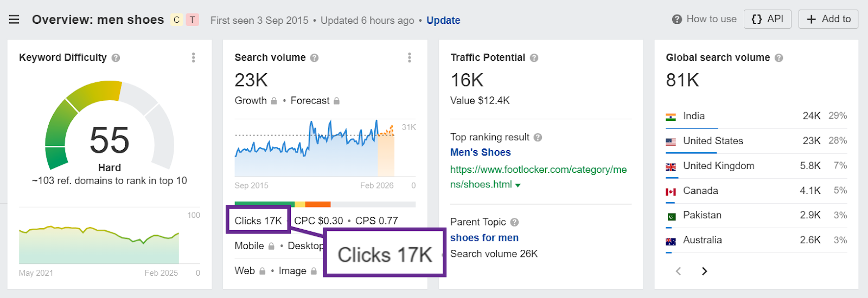Open the shoes for men parent topic
This screenshot has width=868, height=298.
coord(484,238)
